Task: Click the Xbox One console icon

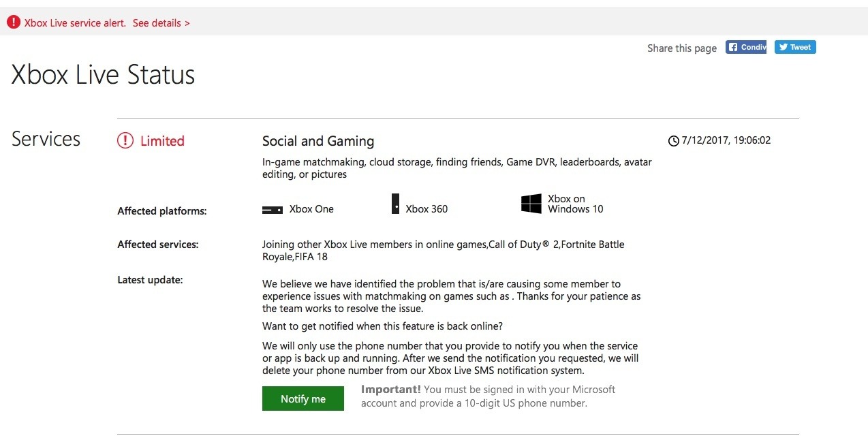Action: tap(273, 210)
